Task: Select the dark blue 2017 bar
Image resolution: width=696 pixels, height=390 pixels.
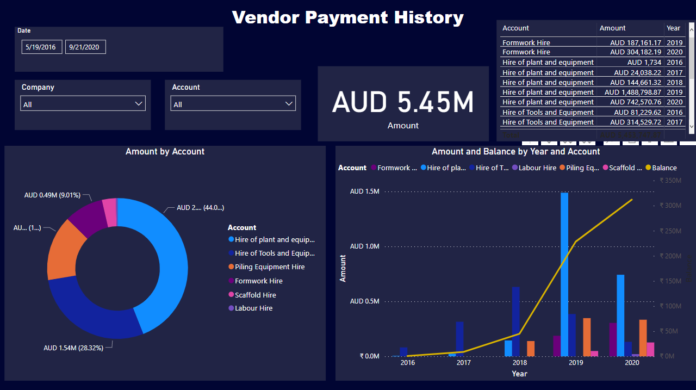Action: [460, 339]
